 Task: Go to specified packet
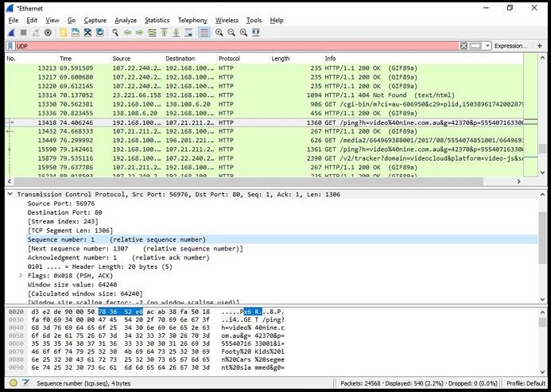152,33
